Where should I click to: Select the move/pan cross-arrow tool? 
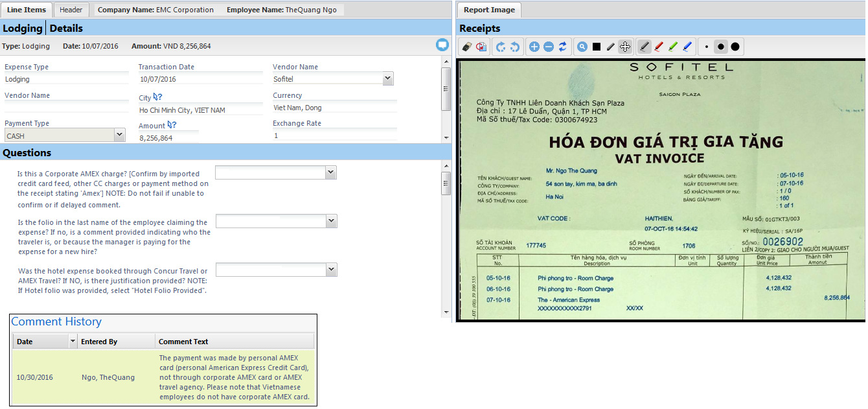[x=625, y=47]
